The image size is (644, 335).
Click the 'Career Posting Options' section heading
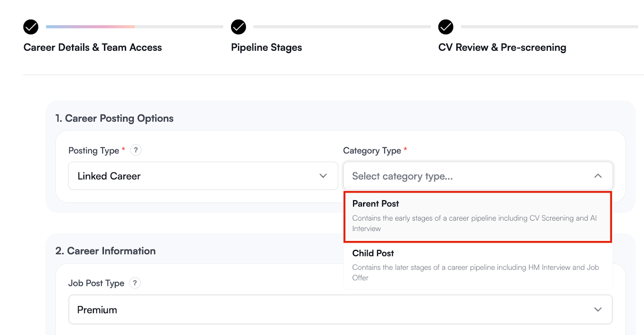click(114, 118)
